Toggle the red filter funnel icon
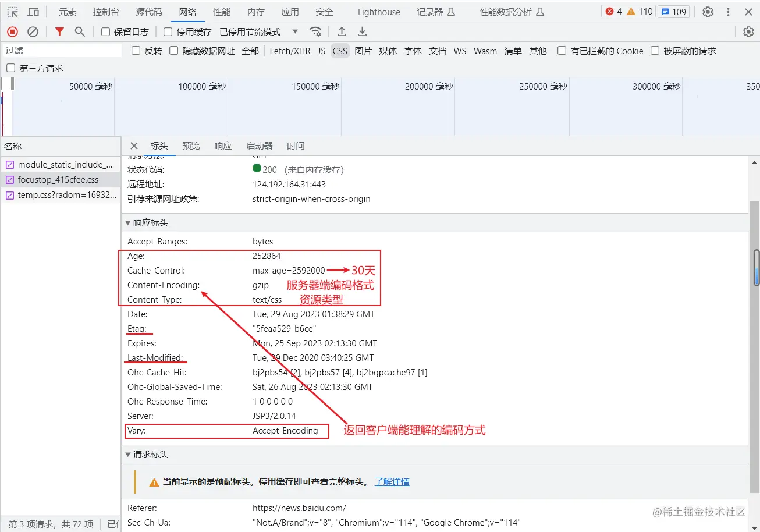 (x=59, y=31)
